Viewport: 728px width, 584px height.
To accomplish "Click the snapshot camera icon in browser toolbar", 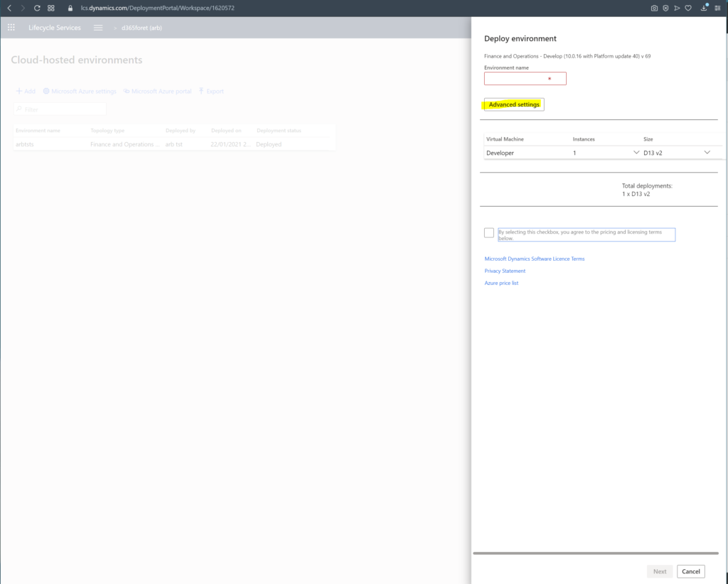I will click(654, 8).
